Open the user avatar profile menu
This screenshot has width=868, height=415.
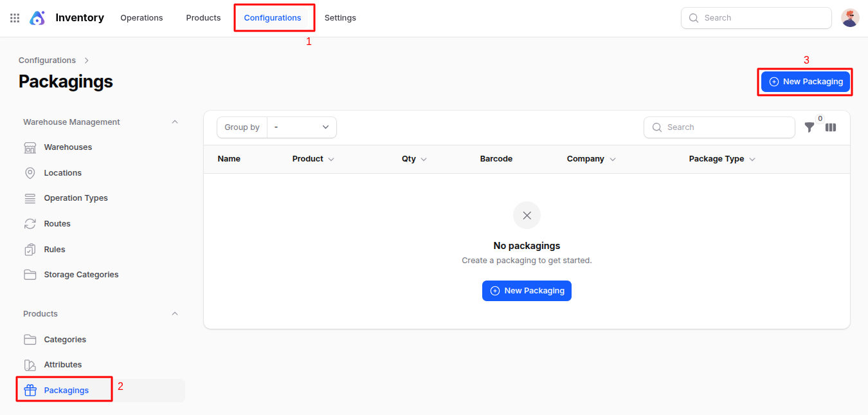pyautogui.click(x=850, y=18)
